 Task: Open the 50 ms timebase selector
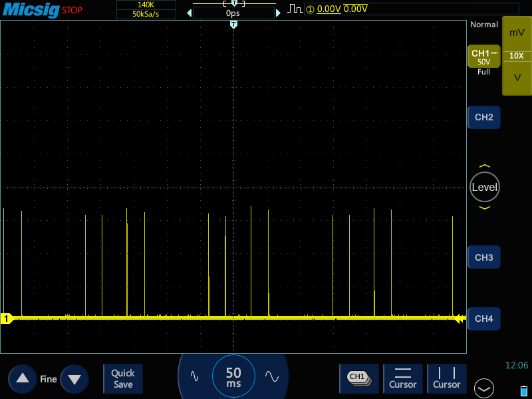pos(233,377)
